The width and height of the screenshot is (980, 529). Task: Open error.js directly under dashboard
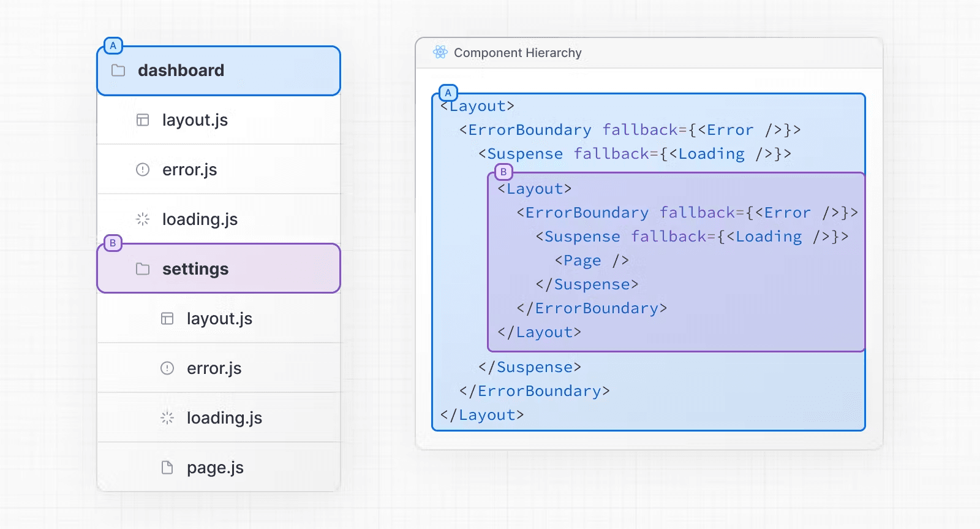pyautogui.click(x=189, y=170)
